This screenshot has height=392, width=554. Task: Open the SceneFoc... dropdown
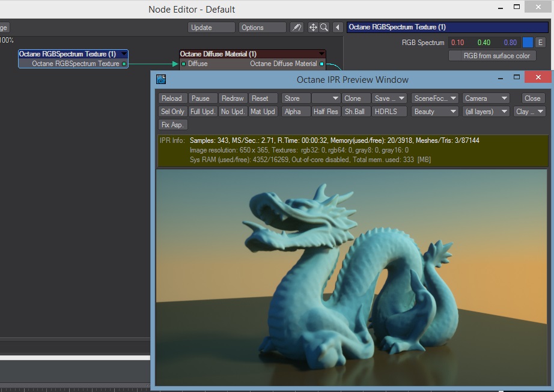click(x=435, y=98)
